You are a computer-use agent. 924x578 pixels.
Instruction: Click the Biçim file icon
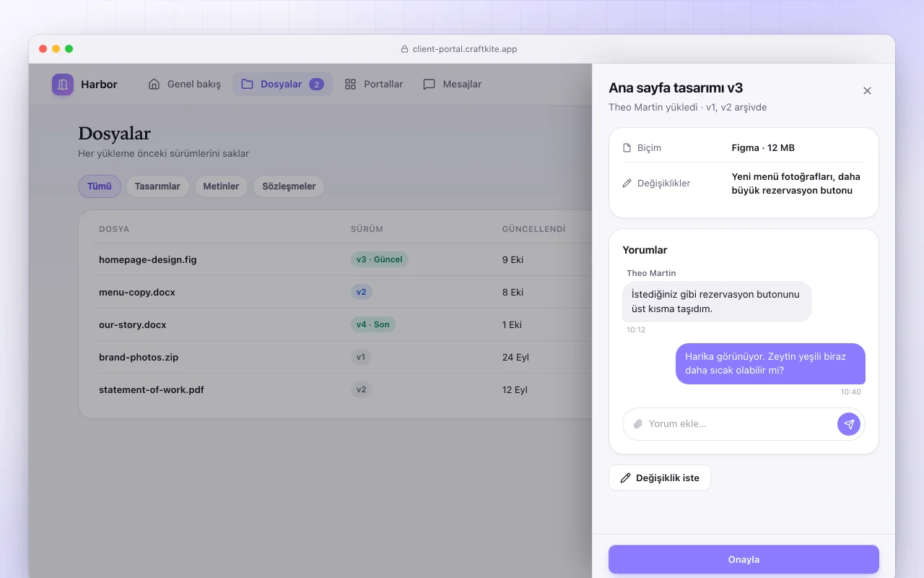pos(627,148)
